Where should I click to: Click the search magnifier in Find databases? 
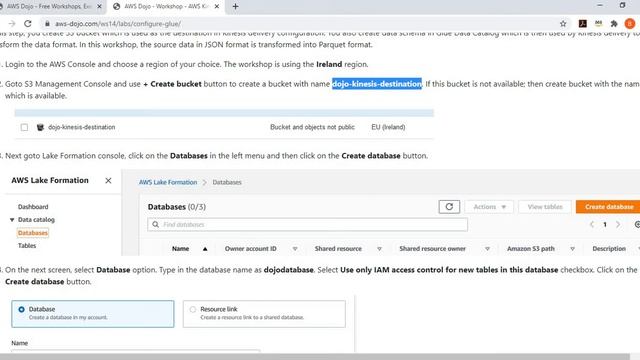click(156, 224)
